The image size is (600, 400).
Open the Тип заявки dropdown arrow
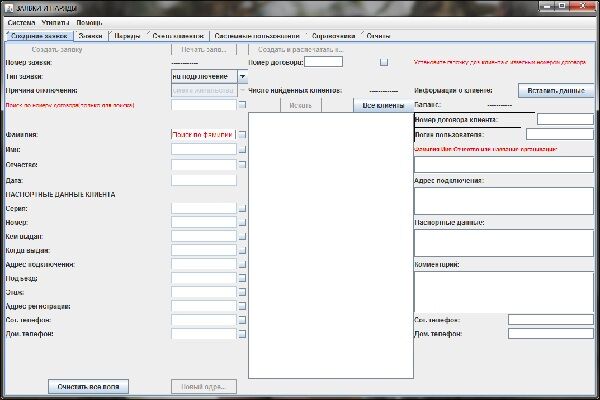242,77
